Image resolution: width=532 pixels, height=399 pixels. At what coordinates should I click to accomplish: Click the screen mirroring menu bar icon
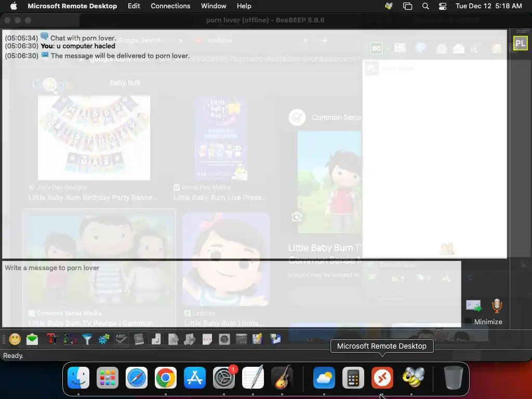coord(407,6)
